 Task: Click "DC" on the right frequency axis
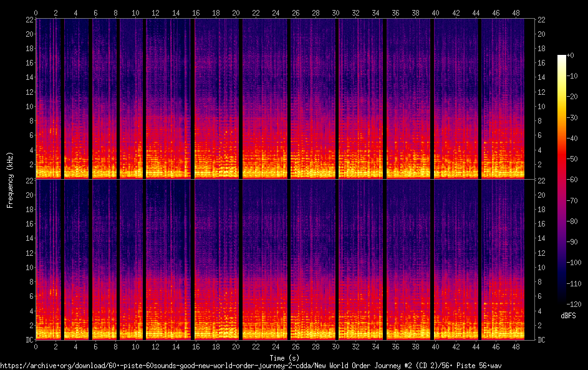click(541, 340)
